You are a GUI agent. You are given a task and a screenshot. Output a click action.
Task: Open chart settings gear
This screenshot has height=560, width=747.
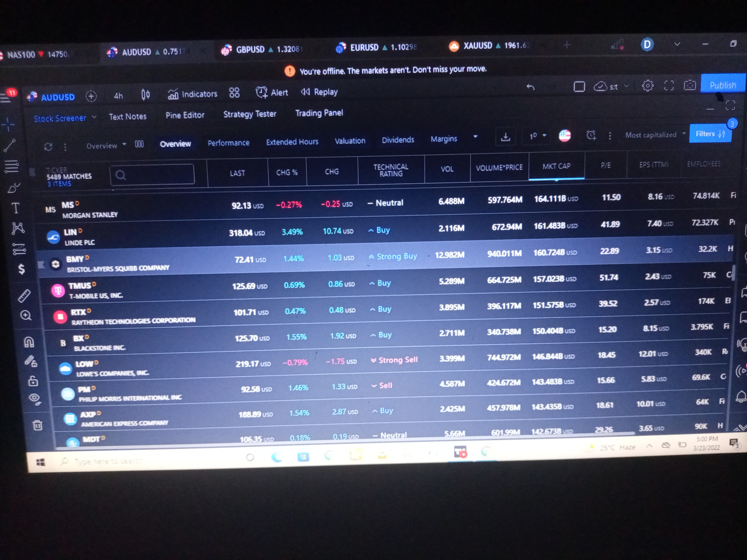647,86
